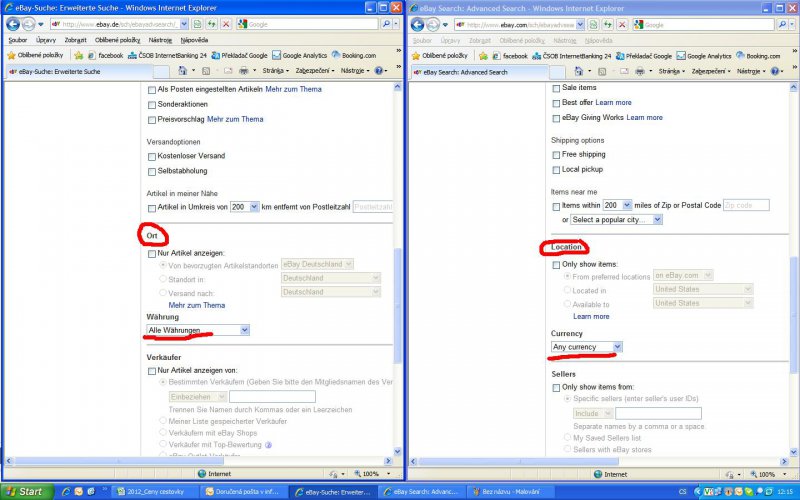Open address bar dropdown arrow in left window
The image size is (800, 500).
click(x=184, y=24)
